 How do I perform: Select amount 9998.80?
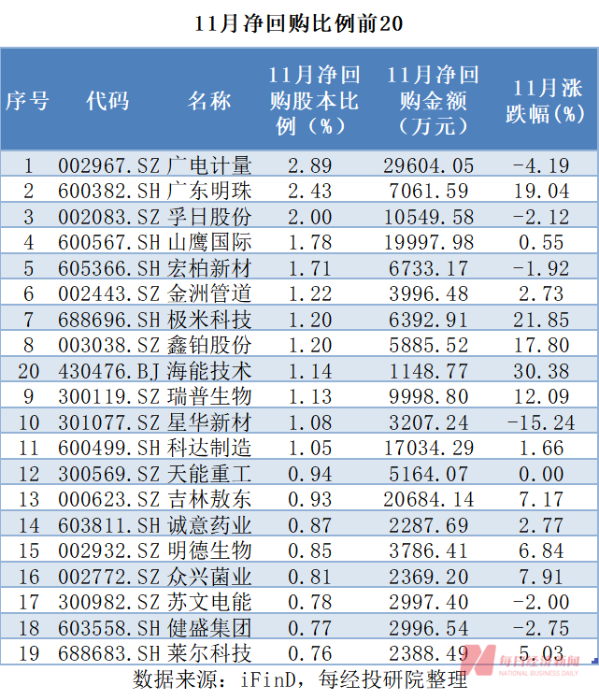pos(428,396)
